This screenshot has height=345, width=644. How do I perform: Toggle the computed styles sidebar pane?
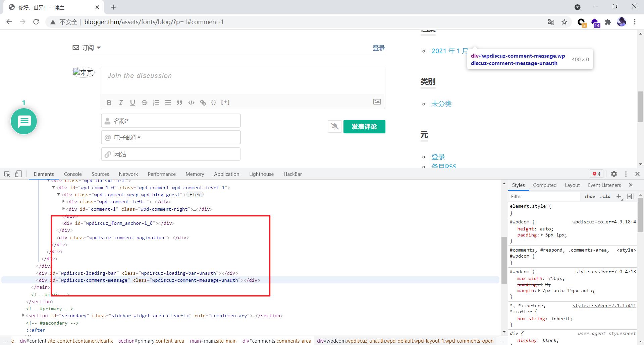point(630,197)
